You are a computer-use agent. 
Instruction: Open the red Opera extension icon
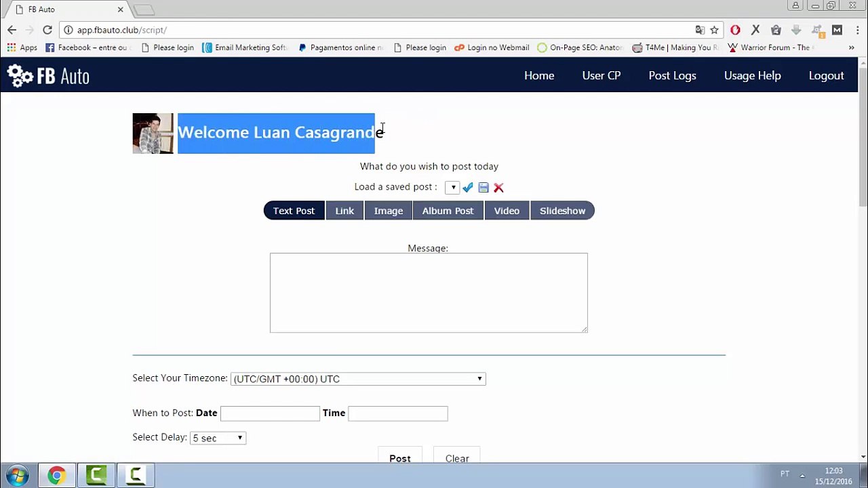pyautogui.click(x=735, y=30)
